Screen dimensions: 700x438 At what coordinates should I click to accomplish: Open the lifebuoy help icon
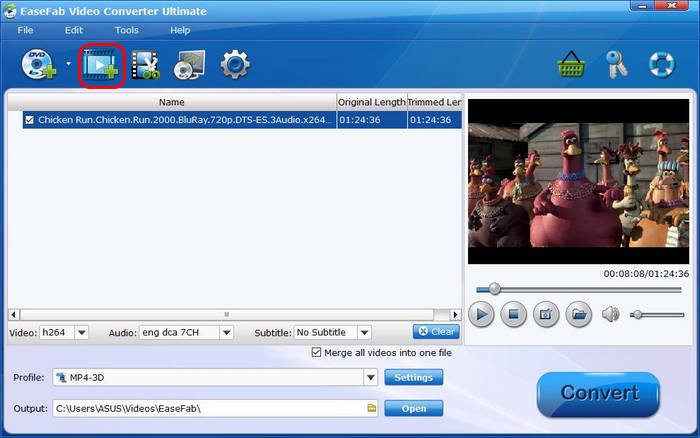(662, 64)
